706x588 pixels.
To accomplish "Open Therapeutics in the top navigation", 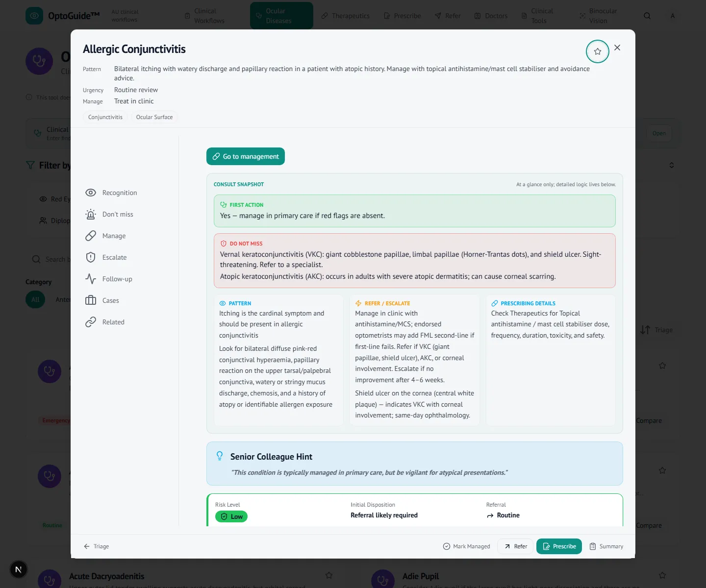I will 346,16.
